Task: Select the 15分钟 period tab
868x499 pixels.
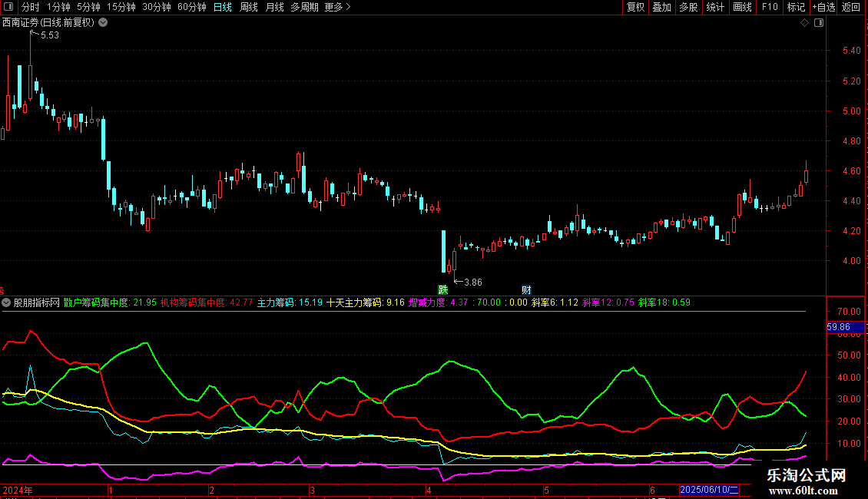Action: (x=121, y=7)
